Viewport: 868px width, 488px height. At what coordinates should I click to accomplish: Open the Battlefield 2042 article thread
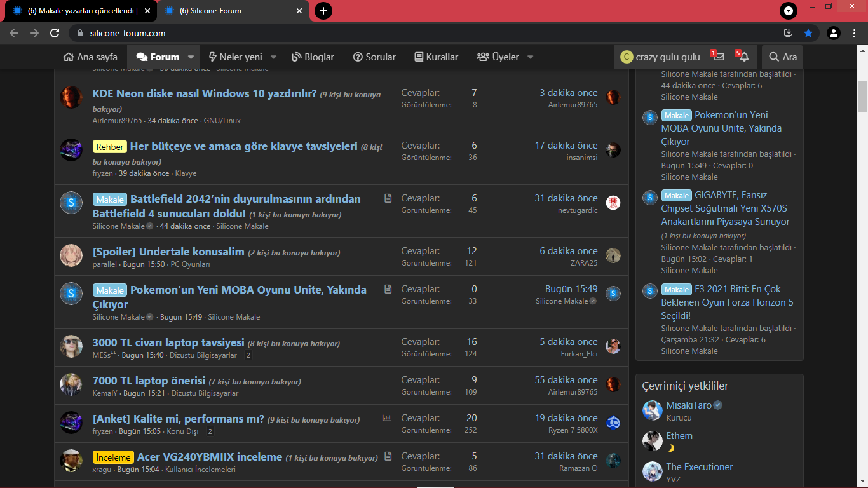(x=226, y=206)
